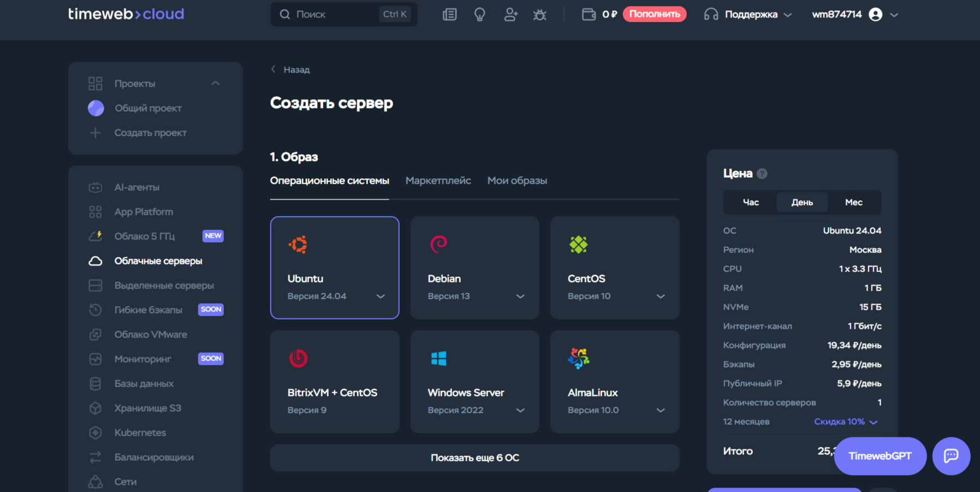Open Kubernetes section in sidebar
Viewport: 980px width, 492px height.
pos(140,432)
